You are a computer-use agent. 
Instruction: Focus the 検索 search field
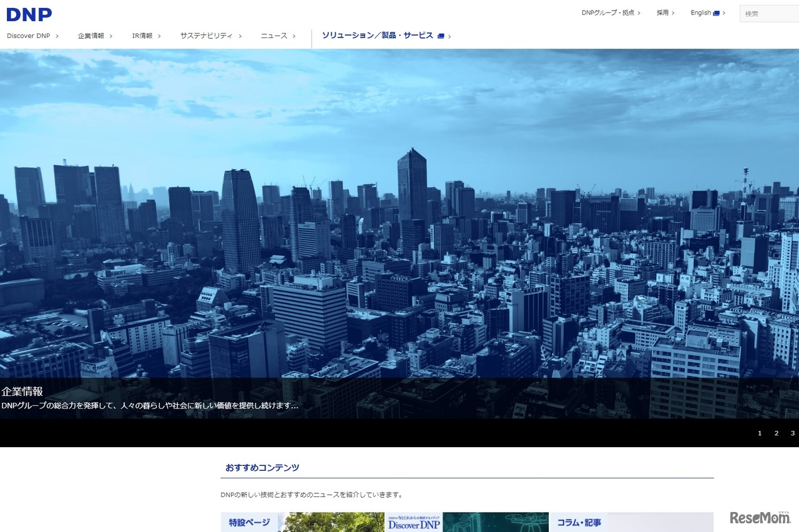click(770, 14)
